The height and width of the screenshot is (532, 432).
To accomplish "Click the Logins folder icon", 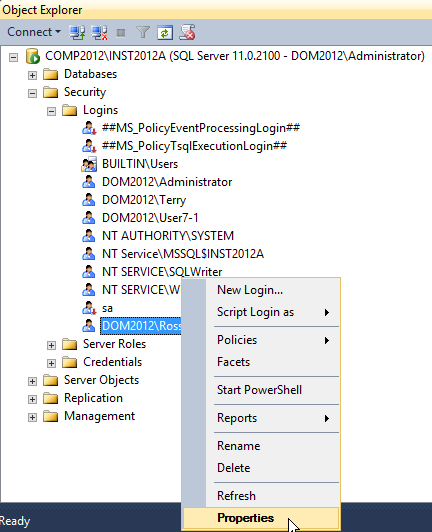I will point(70,110).
